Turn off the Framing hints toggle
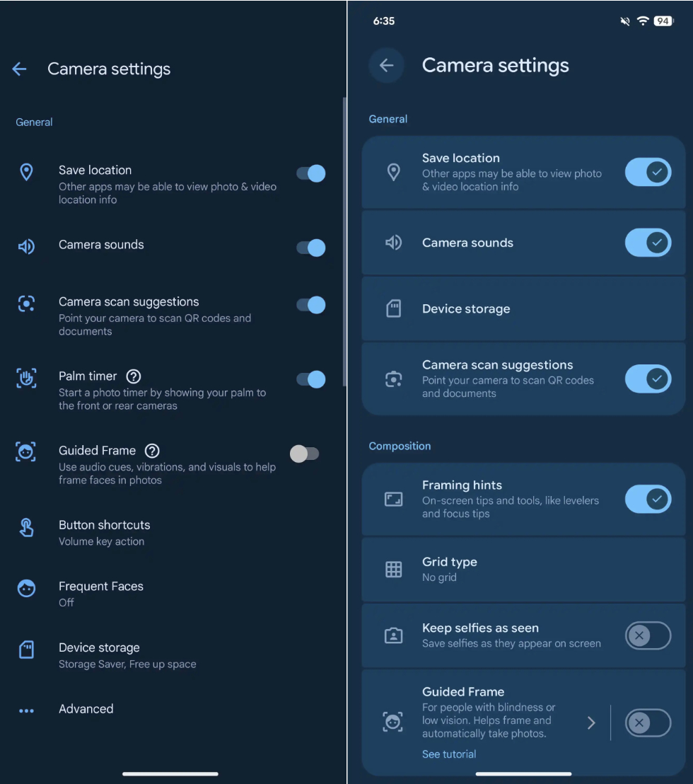Viewport: 693px width, 784px height. click(648, 500)
